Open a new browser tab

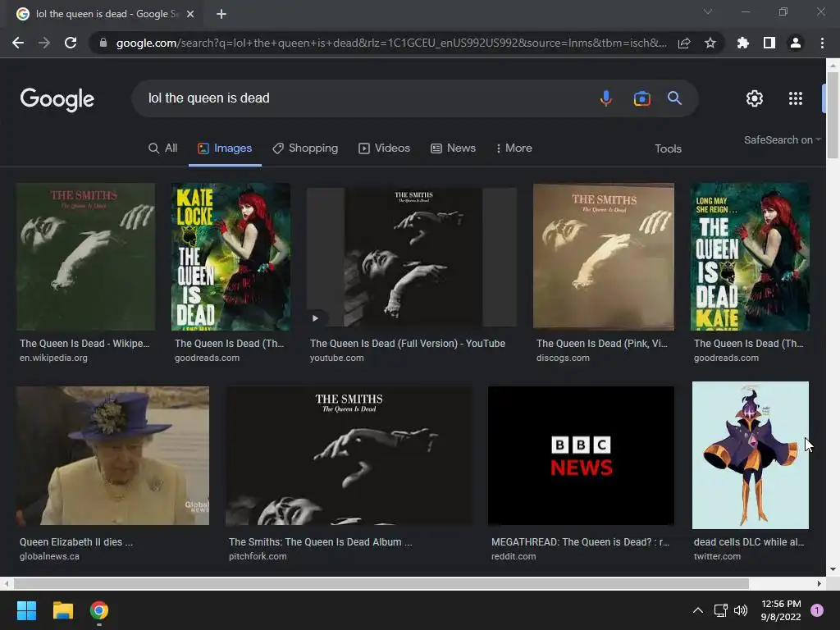coord(221,14)
